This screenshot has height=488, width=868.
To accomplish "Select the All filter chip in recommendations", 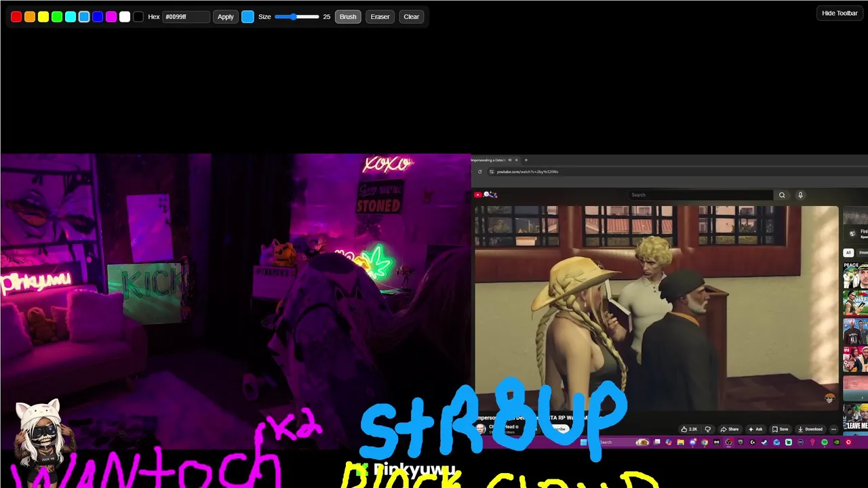I will click(848, 253).
